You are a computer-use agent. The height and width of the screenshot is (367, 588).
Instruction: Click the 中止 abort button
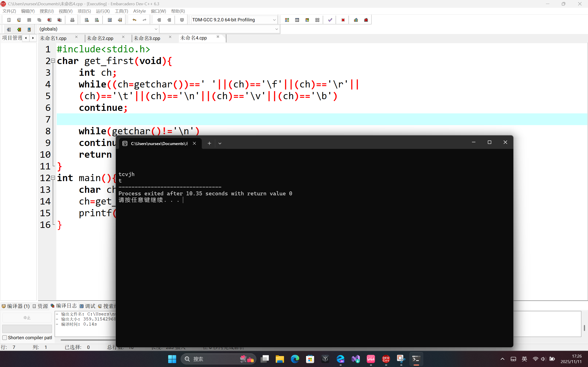[27, 317]
